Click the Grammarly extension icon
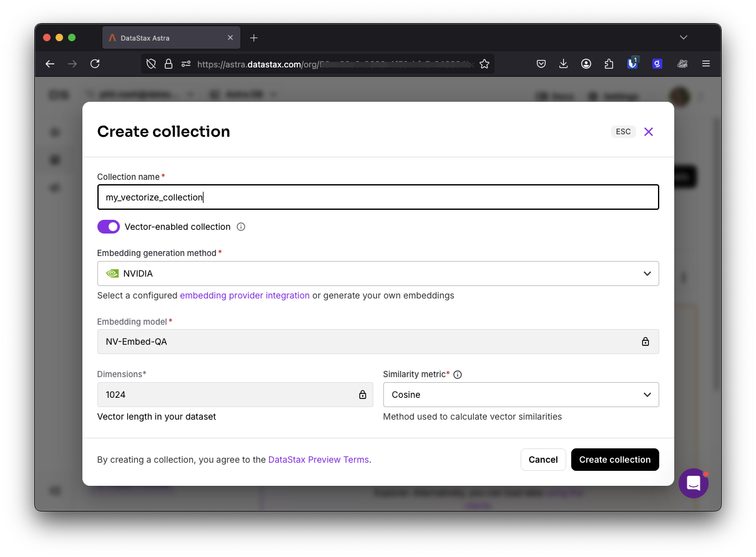The height and width of the screenshot is (557, 756). click(657, 63)
